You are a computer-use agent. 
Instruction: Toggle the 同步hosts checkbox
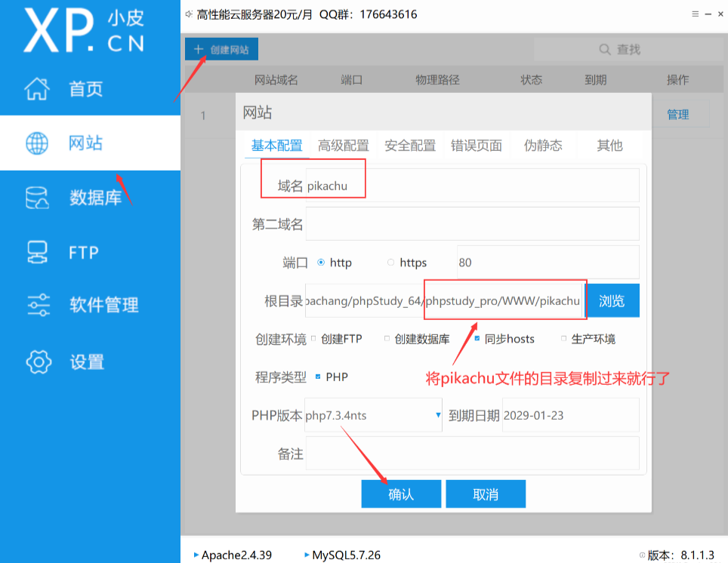[477, 338]
